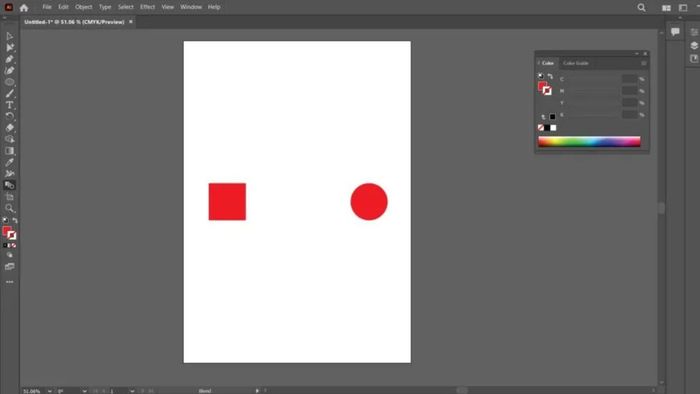This screenshot has width=700, height=394.
Task: Select the Direct Selection tool
Action: 9,47
